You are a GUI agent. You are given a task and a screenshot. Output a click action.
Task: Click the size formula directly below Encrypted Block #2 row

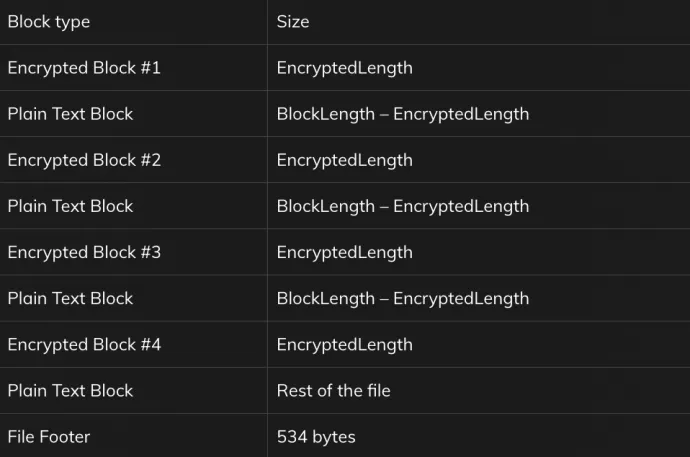[x=402, y=206]
